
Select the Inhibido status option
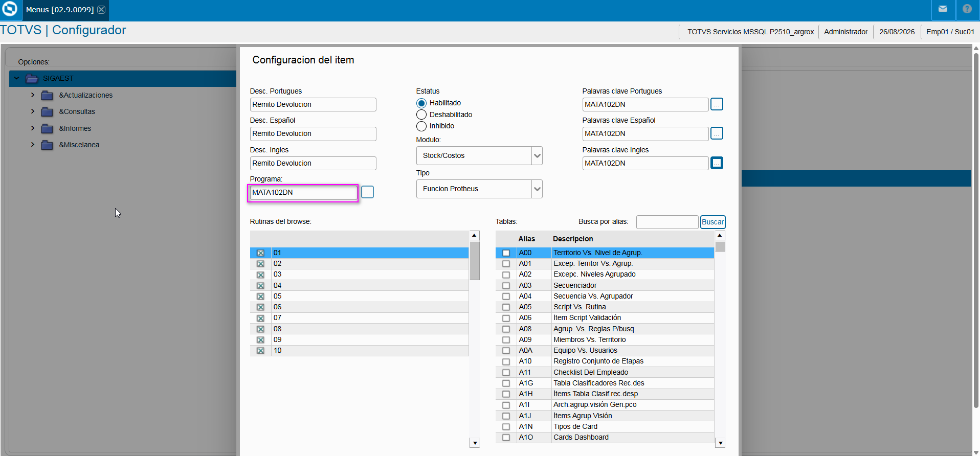tap(421, 126)
